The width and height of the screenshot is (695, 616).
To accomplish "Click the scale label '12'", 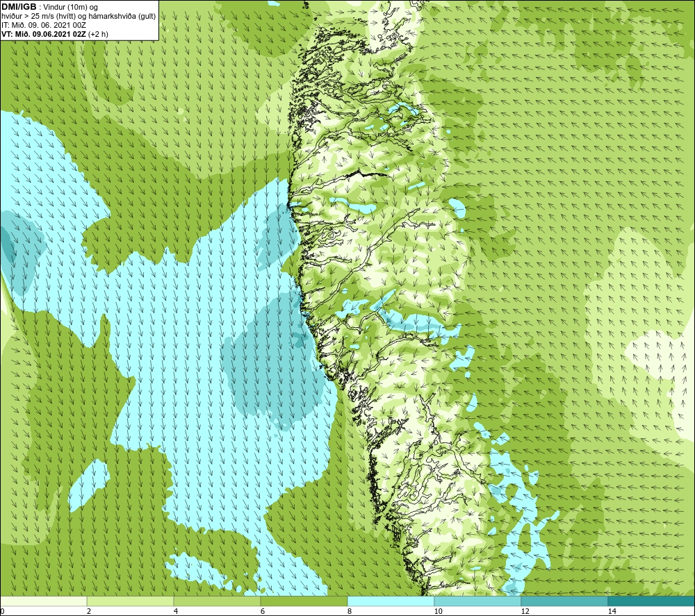I will pos(525,612).
